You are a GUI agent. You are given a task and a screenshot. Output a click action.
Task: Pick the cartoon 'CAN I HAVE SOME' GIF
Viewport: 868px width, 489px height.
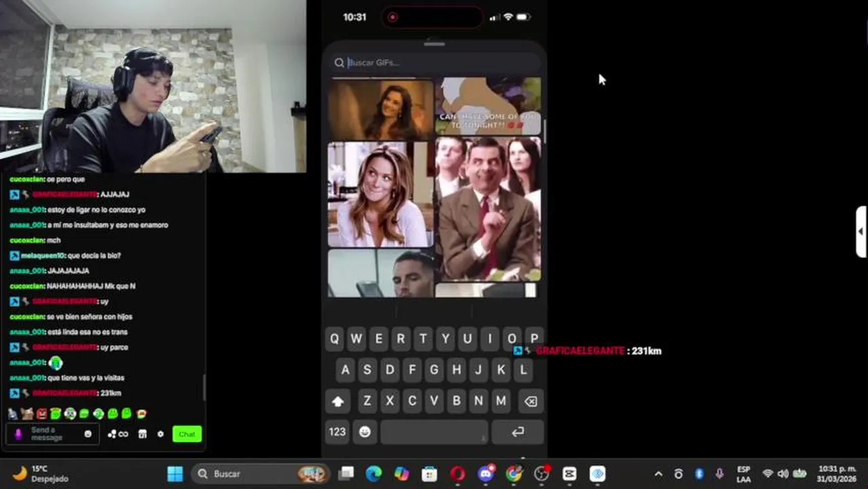click(x=488, y=106)
